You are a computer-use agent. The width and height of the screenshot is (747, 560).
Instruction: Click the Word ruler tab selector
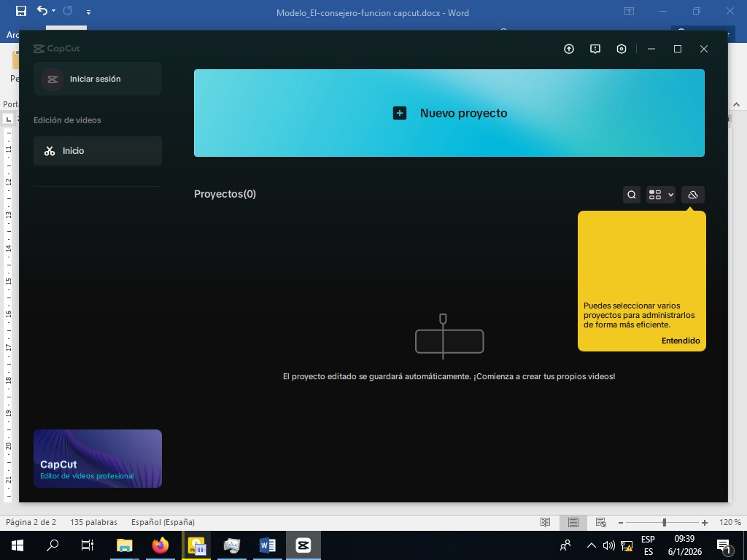8,119
